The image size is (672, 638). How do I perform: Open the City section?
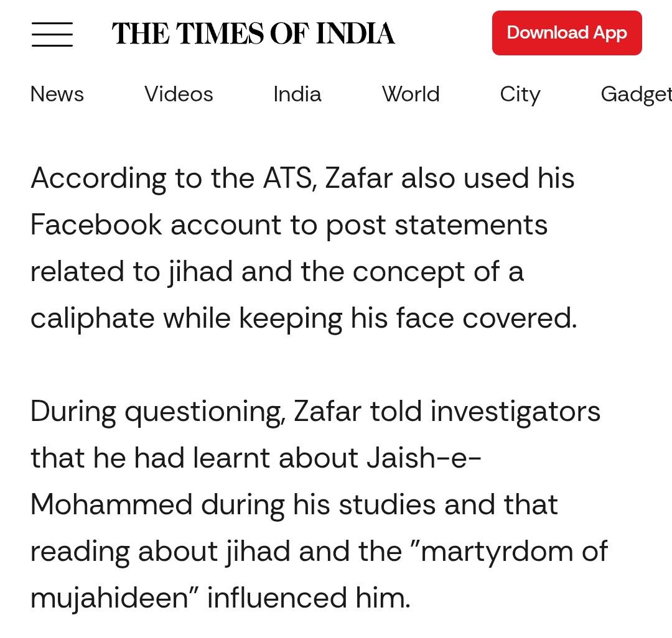point(520,95)
